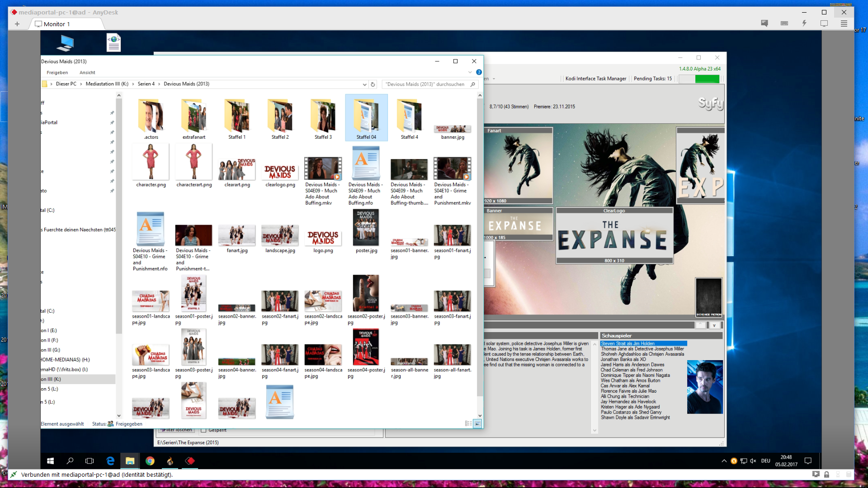This screenshot has height=488, width=868.
Task: Open Chrome from the taskbar
Action: 150,461
